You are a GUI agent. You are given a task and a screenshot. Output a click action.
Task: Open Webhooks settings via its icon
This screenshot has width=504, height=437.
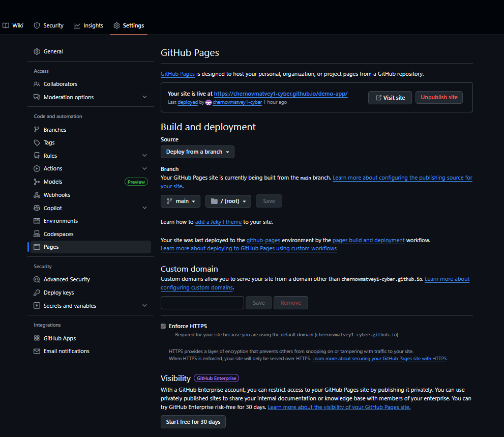[x=36, y=195]
